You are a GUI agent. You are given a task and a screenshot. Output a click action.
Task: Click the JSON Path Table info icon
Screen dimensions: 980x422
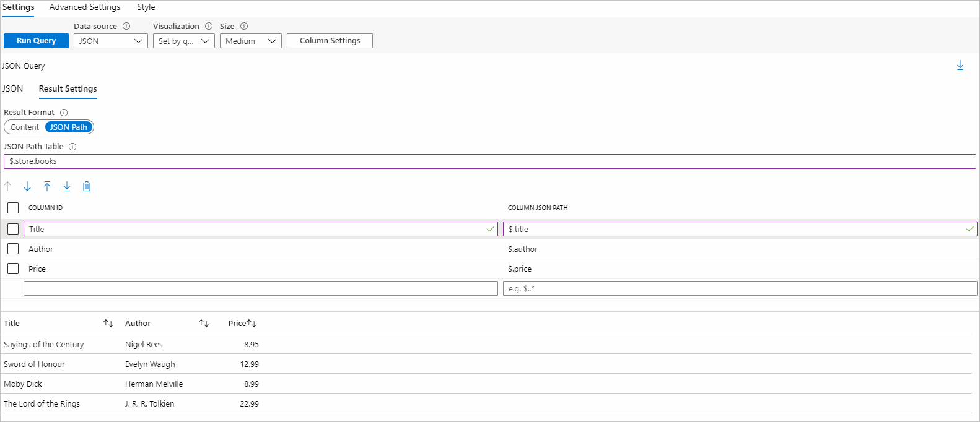[72, 147]
